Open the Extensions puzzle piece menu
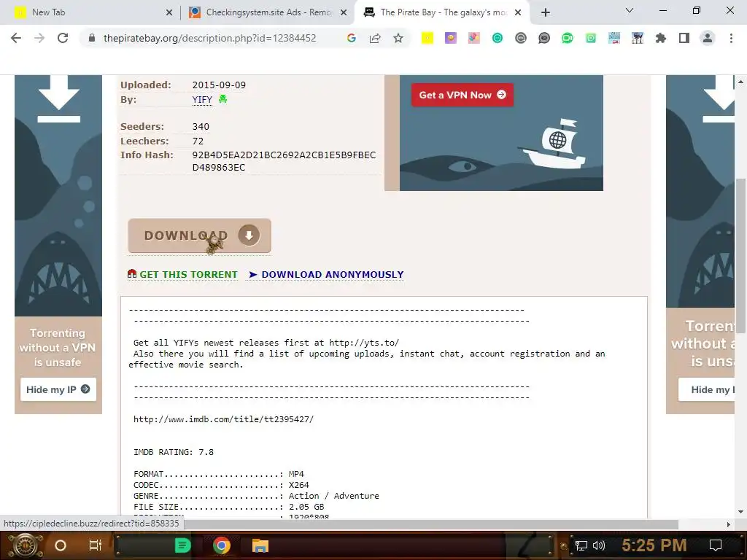 tap(661, 38)
